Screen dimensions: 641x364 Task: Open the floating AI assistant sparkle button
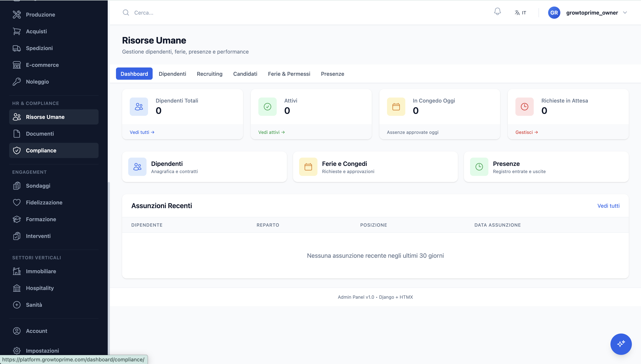(x=621, y=344)
